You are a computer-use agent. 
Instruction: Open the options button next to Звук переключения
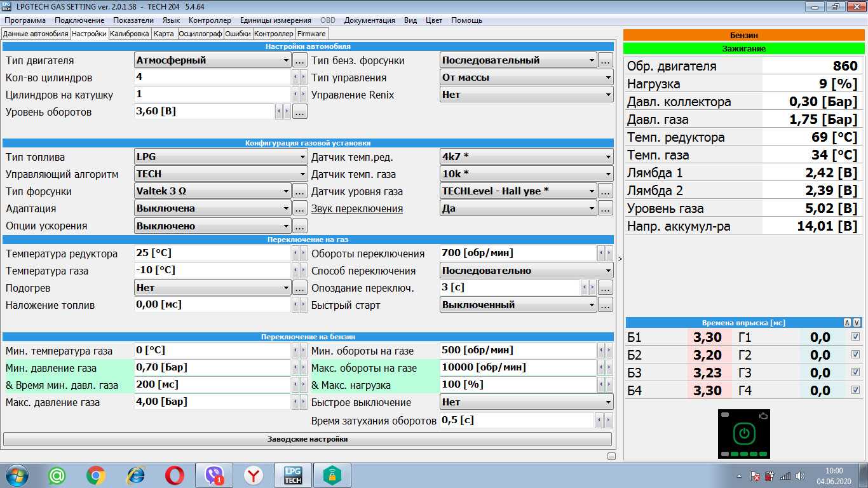pyautogui.click(x=605, y=208)
